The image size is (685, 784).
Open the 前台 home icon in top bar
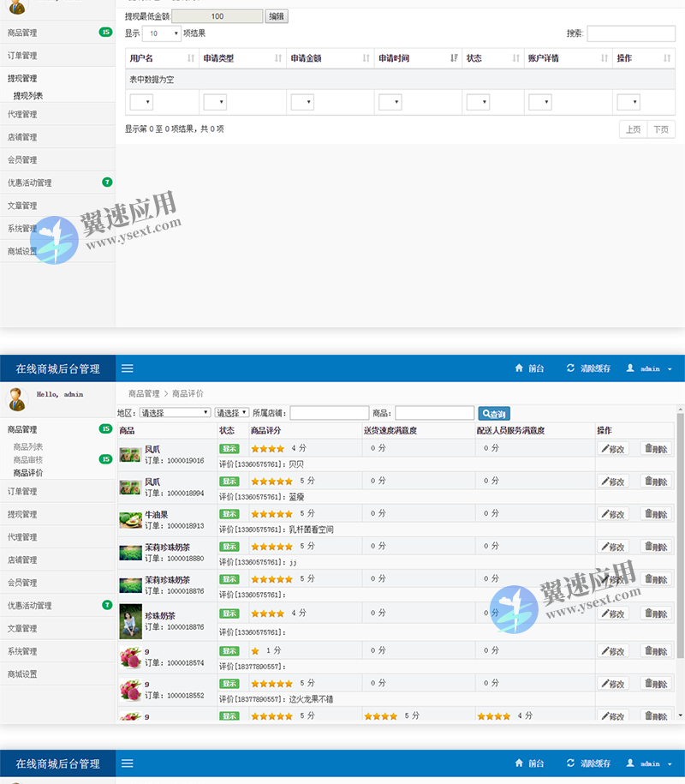point(521,368)
